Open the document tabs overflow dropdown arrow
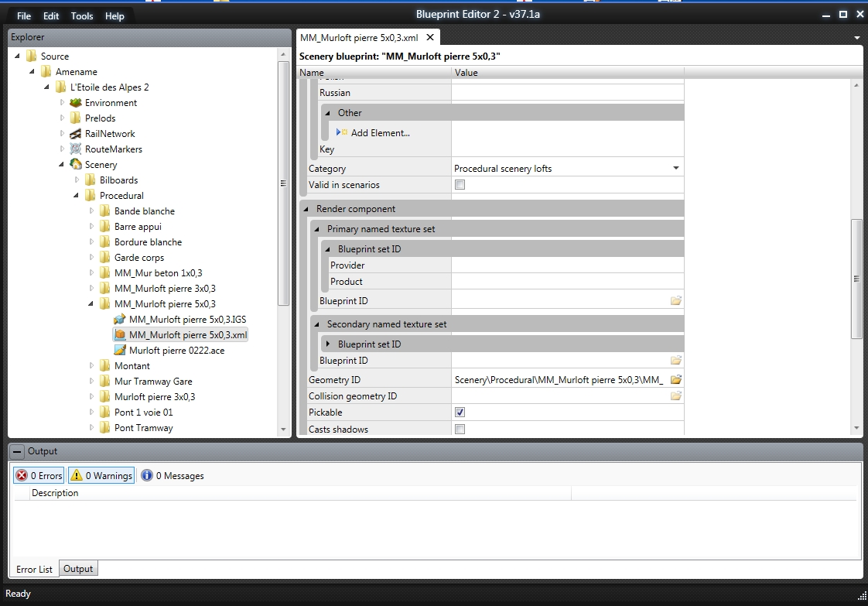Screen dimensions: 868x606 (x=857, y=38)
